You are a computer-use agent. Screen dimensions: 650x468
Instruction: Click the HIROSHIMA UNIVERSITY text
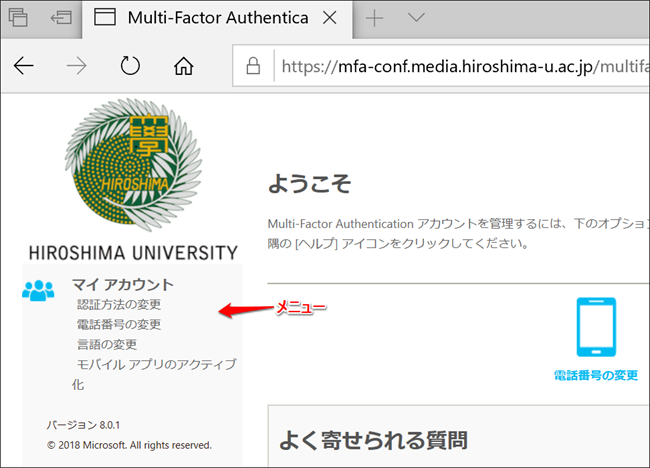(133, 253)
